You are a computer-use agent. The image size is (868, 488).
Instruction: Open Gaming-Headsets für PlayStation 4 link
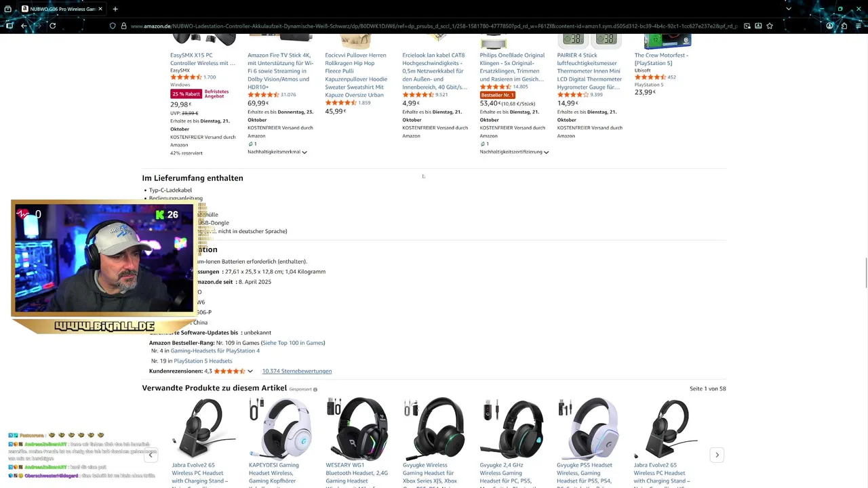tap(215, 350)
